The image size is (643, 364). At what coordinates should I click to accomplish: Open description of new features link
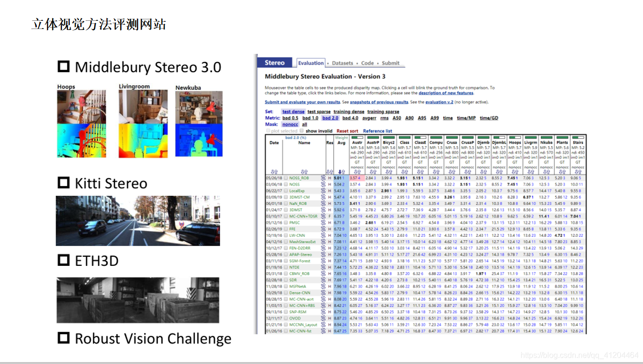pyautogui.click(x=446, y=93)
